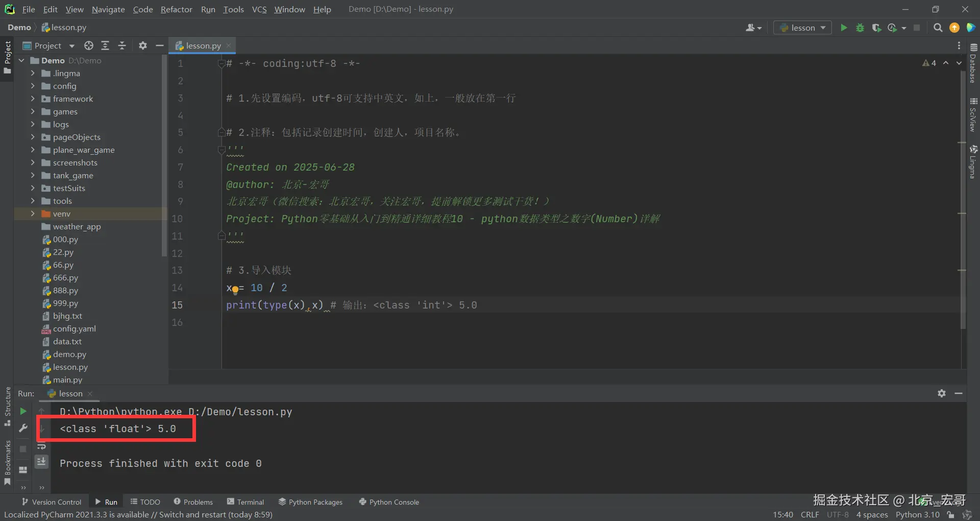Toggle the read-only lock in status bar
Viewport: 980px width, 521px height.
[950, 515]
